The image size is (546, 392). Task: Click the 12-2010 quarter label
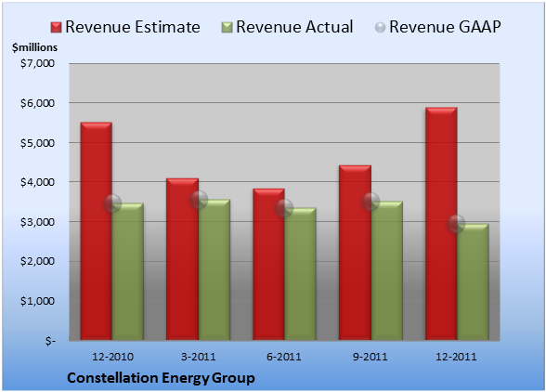click(x=112, y=357)
